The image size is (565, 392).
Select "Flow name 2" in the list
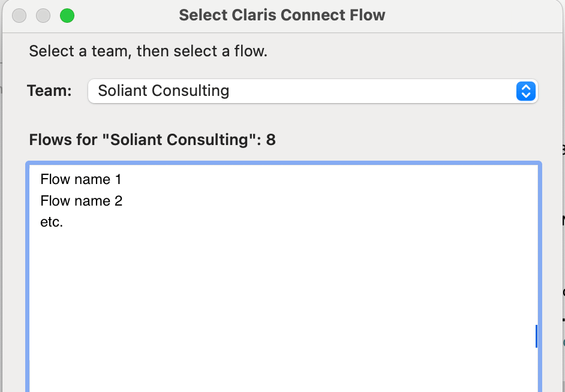[82, 201]
